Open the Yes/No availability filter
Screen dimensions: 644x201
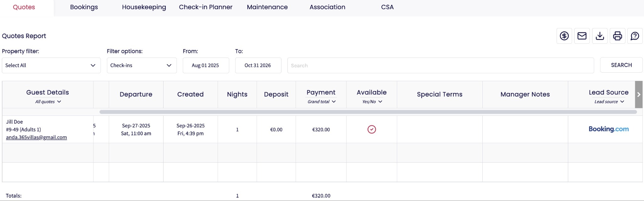(x=372, y=102)
